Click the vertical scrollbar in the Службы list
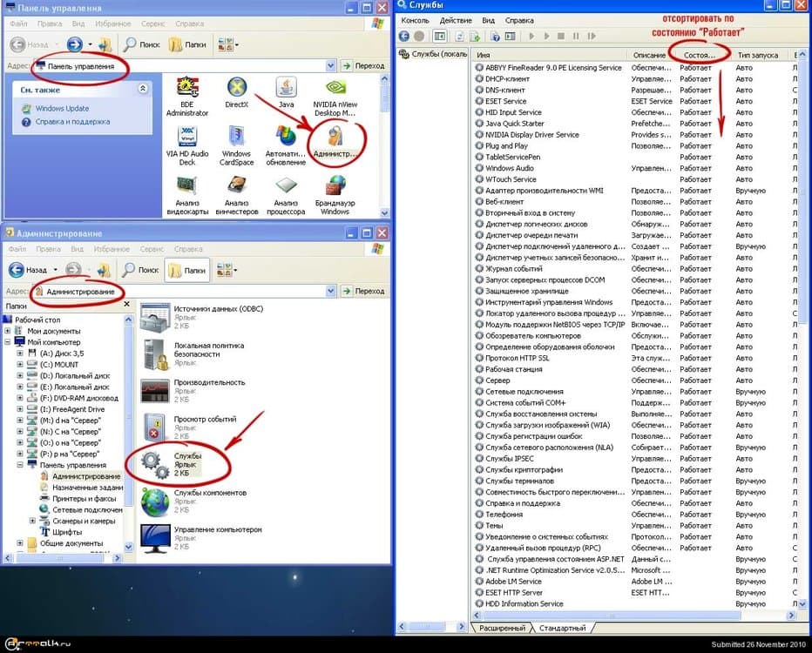The height and width of the screenshot is (653, 812). (799, 348)
